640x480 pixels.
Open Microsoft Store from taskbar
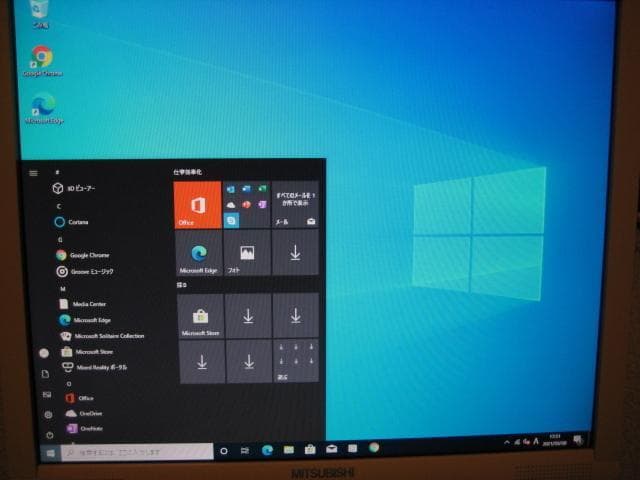coord(310,449)
